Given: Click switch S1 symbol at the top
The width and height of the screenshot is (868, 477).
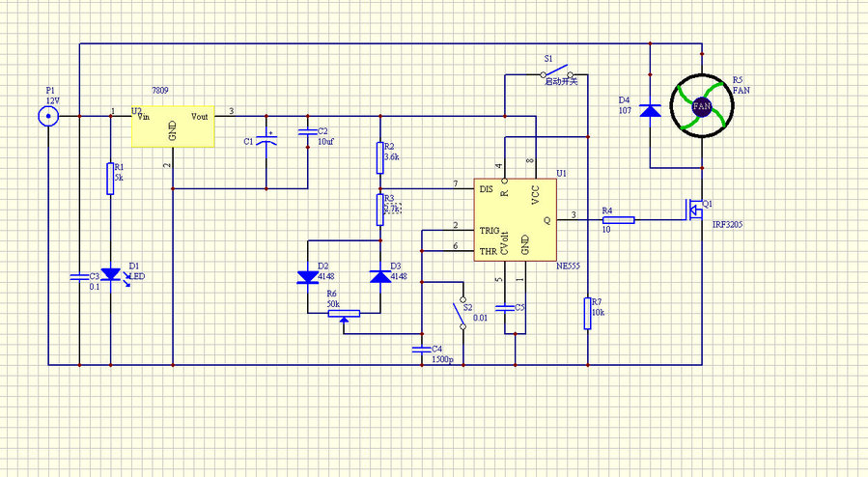Looking at the screenshot, I should tap(557, 71).
